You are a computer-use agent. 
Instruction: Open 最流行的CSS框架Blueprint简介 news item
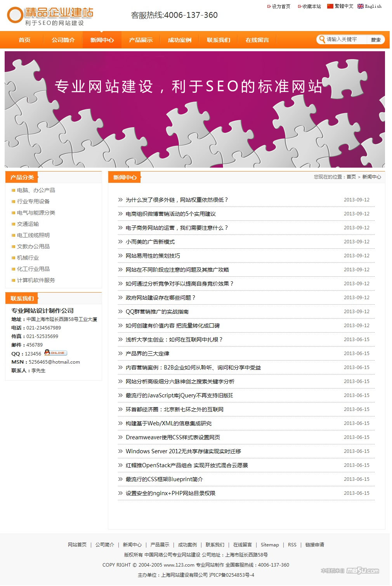tap(164, 479)
